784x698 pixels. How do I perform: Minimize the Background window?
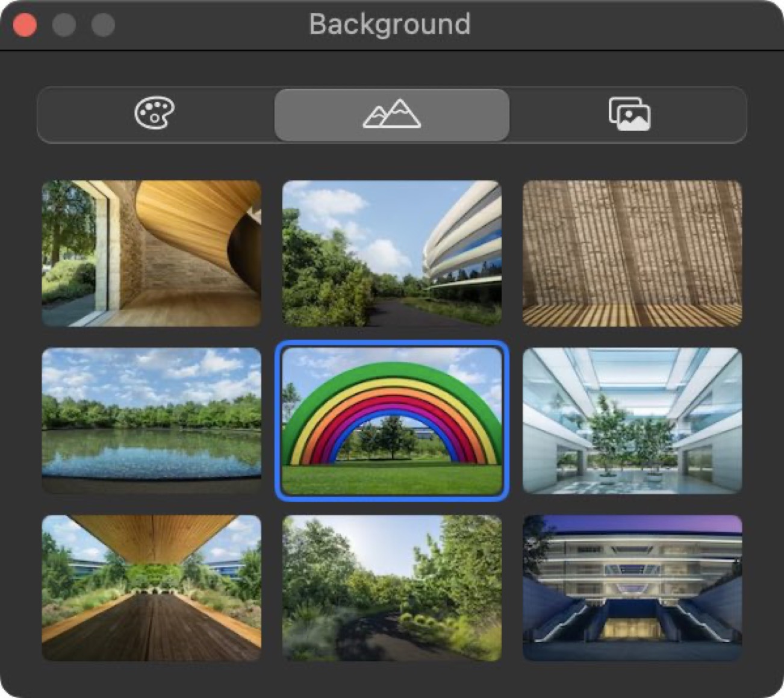(63, 25)
